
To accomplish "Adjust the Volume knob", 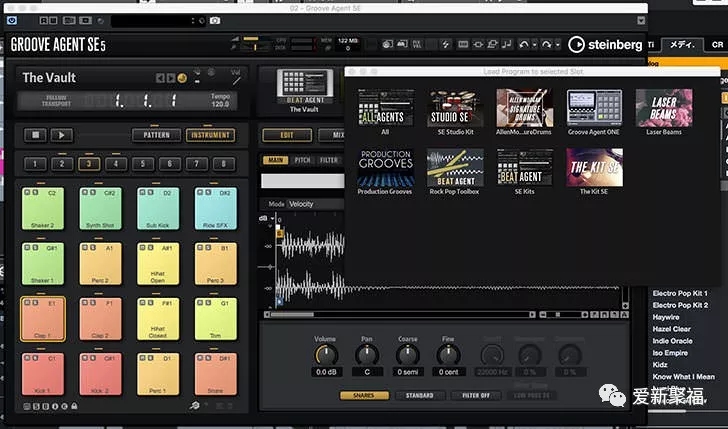I will (x=326, y=355).
